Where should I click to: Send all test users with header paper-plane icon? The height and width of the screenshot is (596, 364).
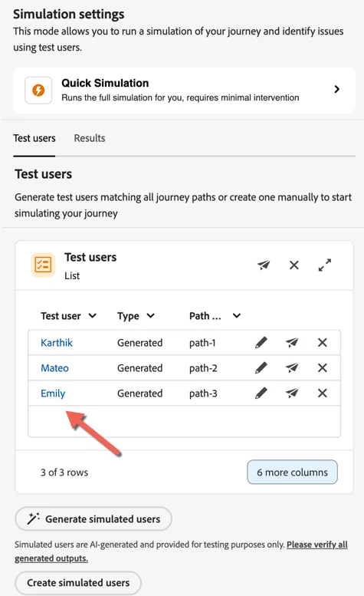264,265
